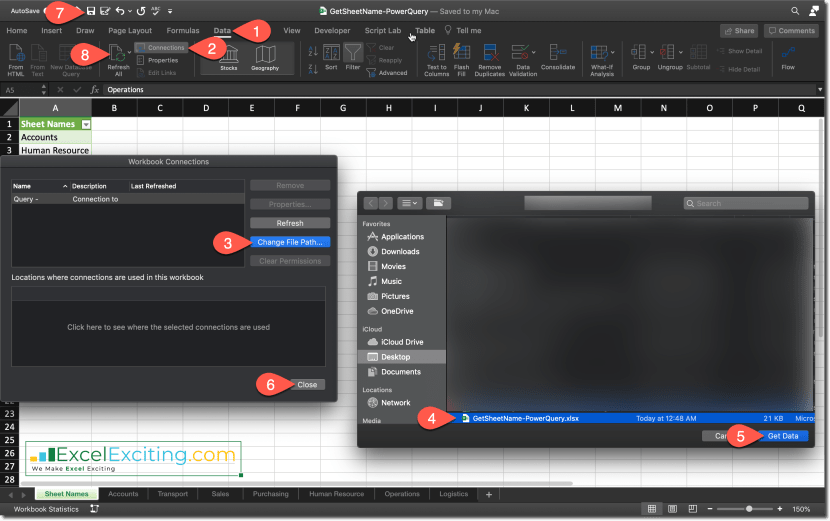The width and height of the screenshot is (830, 521).
Task: Switch to Page Layout view in status bar
Action: click(x=672, y=509)
